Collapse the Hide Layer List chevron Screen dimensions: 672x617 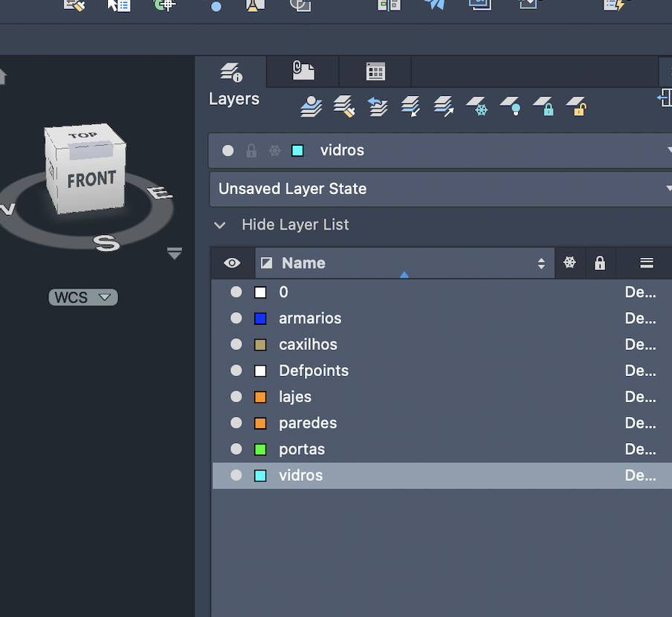click(x=220, y=224)
